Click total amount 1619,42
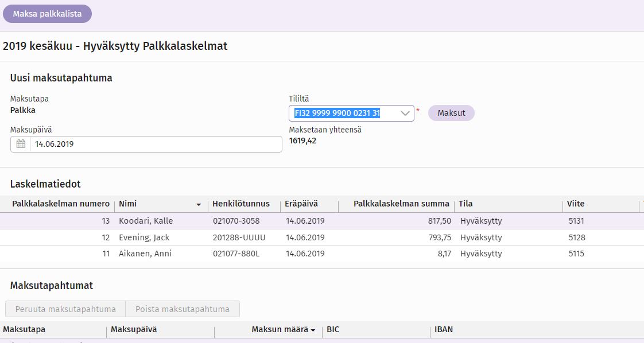 click(x=302, y=141)
